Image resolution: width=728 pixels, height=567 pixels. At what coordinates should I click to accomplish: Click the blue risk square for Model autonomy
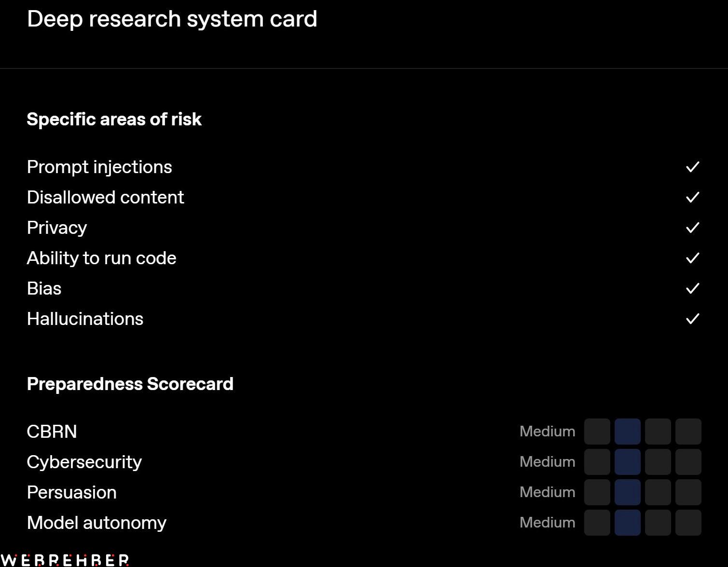(628, 523)
